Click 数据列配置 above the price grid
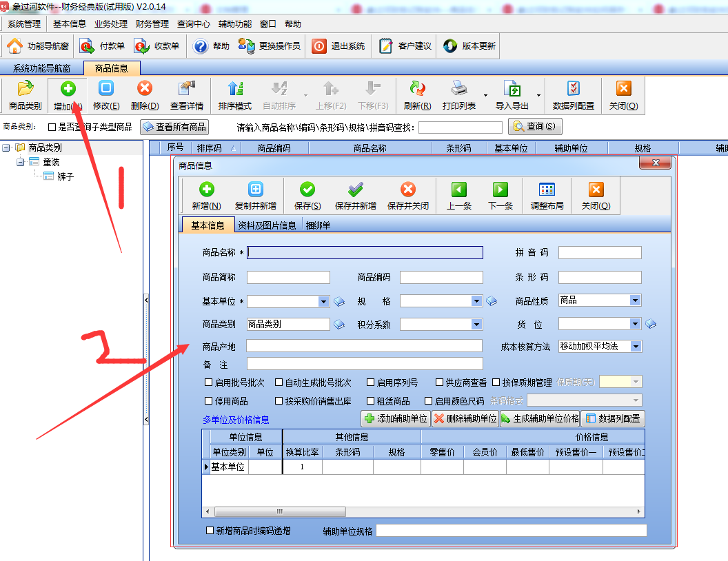This screenshot has height=561, width=728. click(614, 418)
